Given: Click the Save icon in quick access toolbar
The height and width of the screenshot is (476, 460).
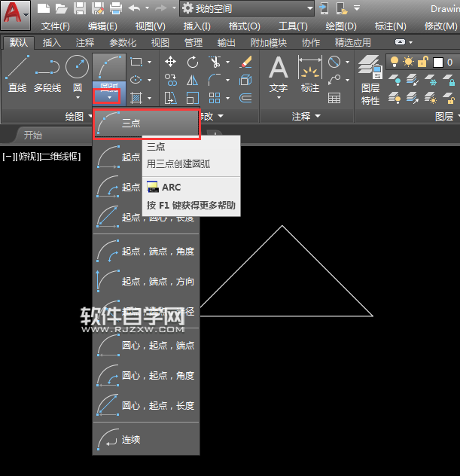Looking at the screenshot, I should 80,9.
